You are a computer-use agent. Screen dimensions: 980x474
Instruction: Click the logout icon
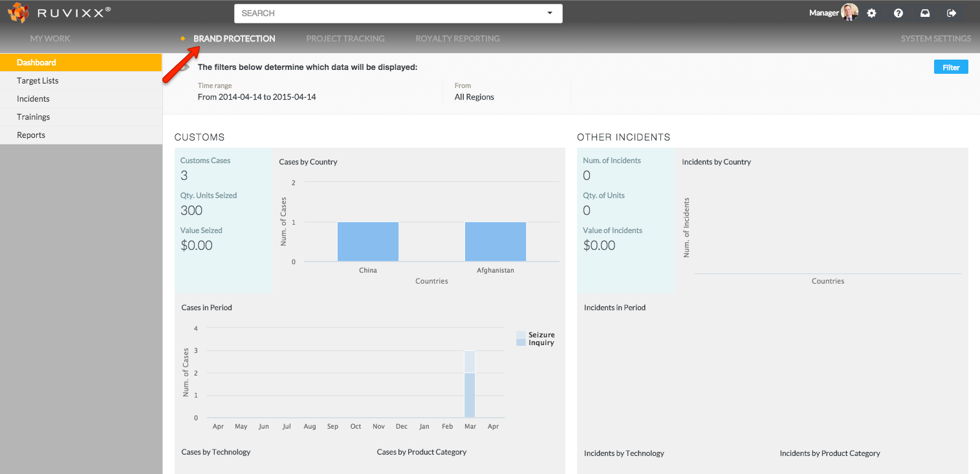click(951, 12)
